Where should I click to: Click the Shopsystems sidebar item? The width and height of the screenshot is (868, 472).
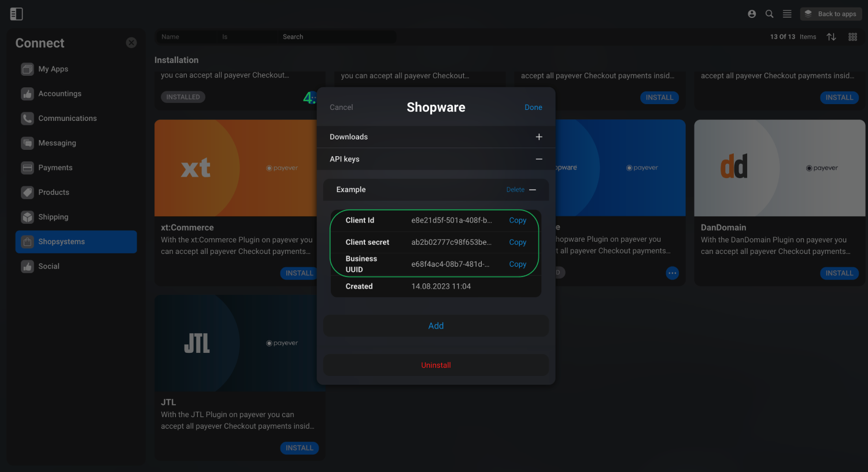[x=76, y=242]
